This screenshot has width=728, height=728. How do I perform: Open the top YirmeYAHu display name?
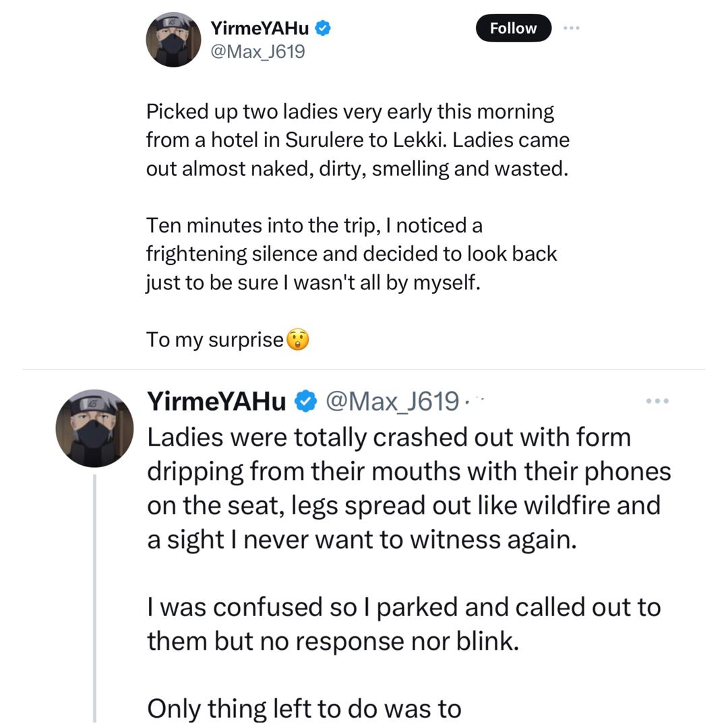[260, 28]
